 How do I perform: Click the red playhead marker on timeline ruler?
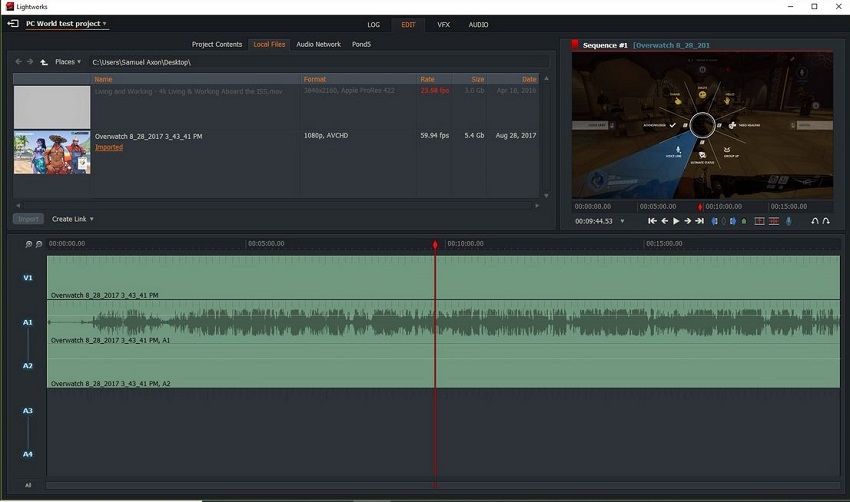click(x=435, y=245)
